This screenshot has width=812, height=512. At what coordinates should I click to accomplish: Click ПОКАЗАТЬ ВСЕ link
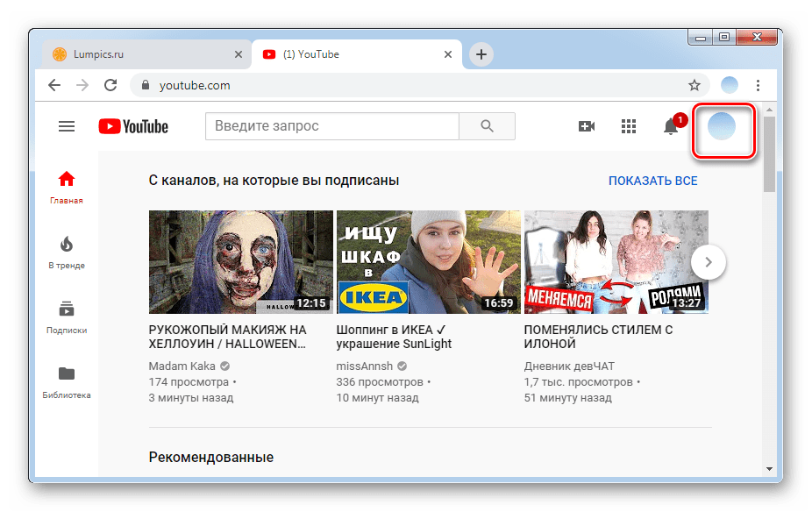point(653,181)
